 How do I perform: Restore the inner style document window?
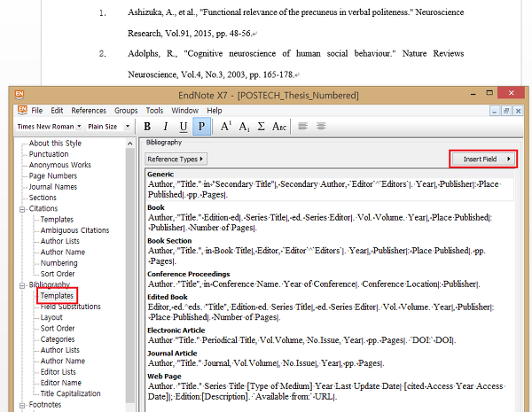pos(506,111)
